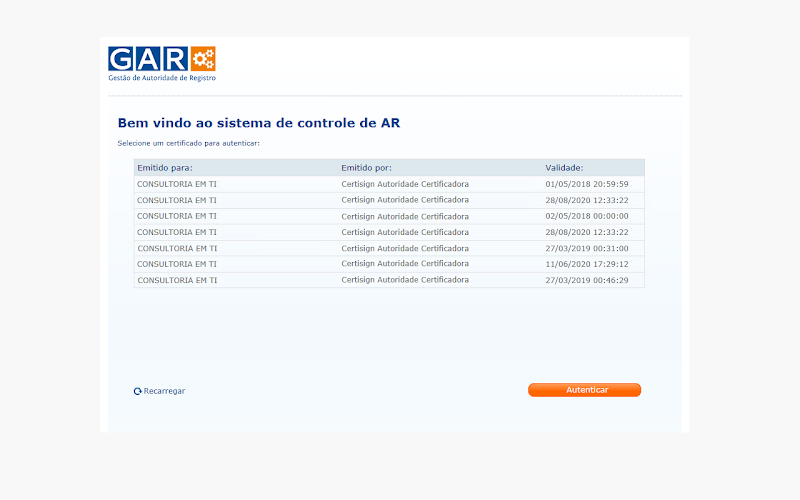Click 'Gestão de Autoridade de Registro' tagline
The image size is (800, 500).
pos(162,78)
